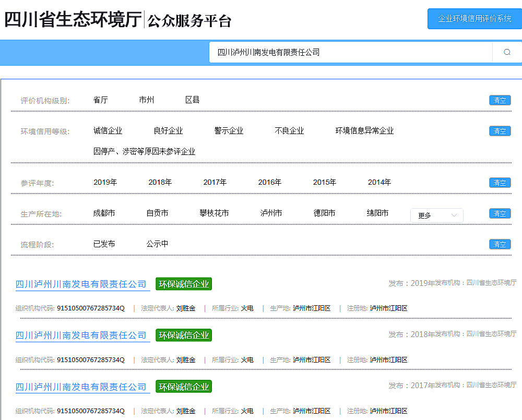522x420 pixels.
Task: Clear the 环境信用等级 filter row
Action: 500,131
